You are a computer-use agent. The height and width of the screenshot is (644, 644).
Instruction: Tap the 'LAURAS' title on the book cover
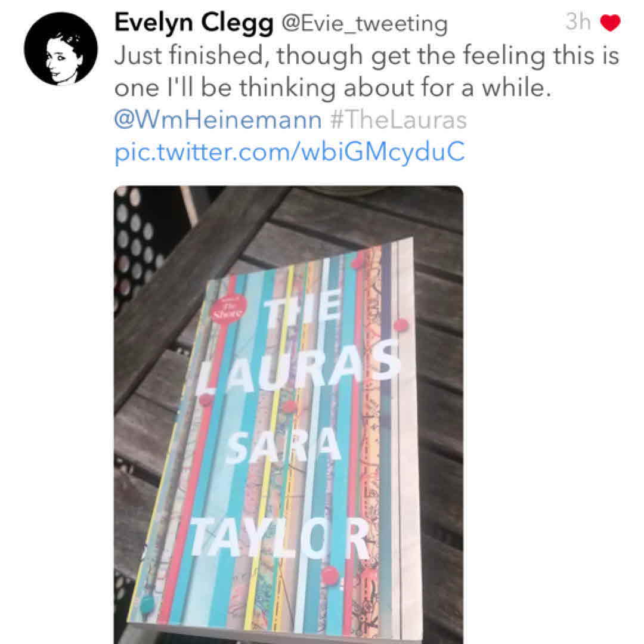tap(298, 368)
